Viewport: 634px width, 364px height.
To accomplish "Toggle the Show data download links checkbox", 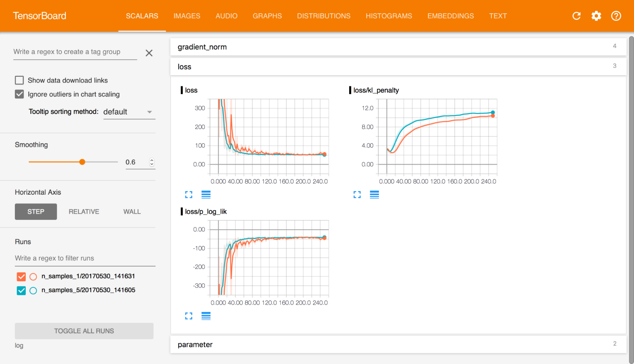I will tap(20, 80).
